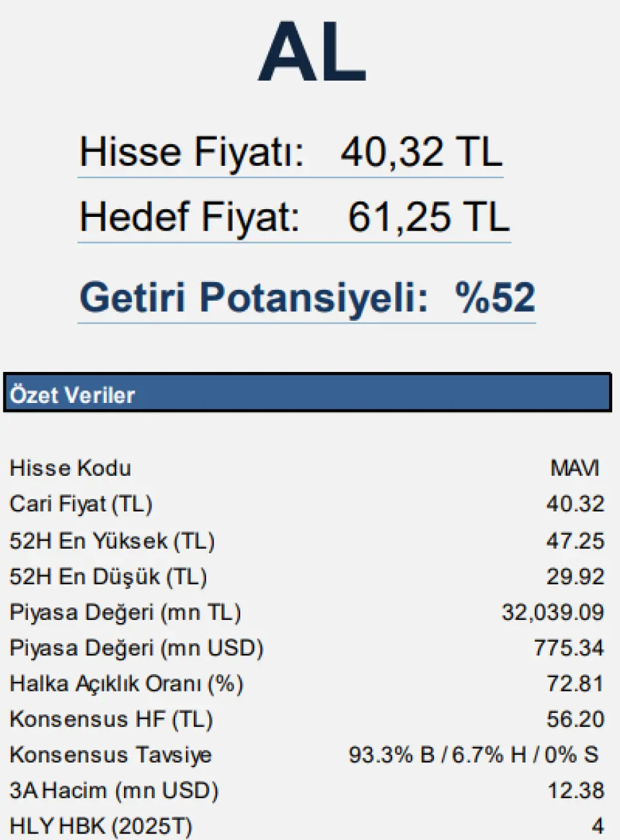
Task: Select the Piyasa Değeri (mn TL) label
Action: [125, 612]
